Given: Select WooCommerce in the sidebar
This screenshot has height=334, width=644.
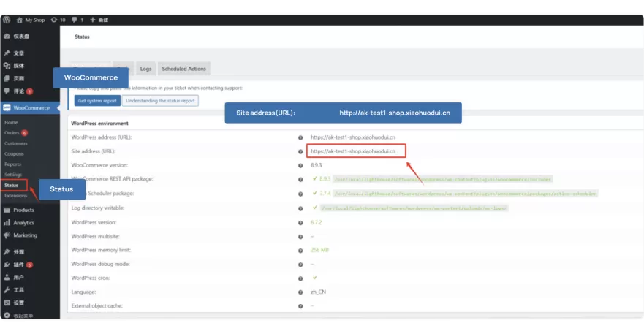Looking at the screenshot, I should click(29, 107).
